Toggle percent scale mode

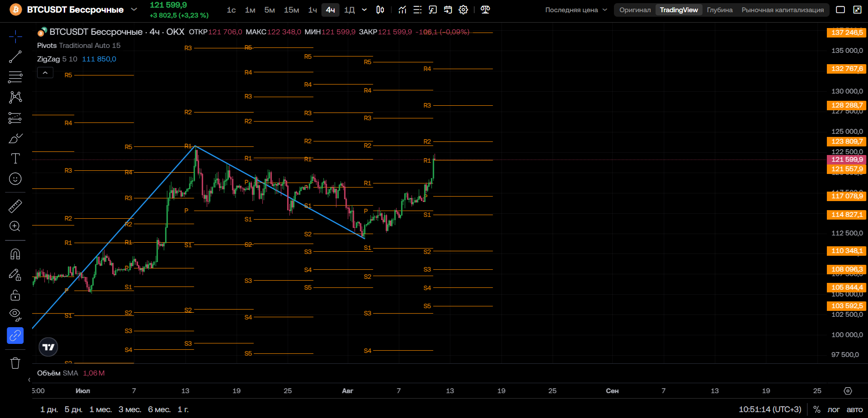(x=817, y=409)
